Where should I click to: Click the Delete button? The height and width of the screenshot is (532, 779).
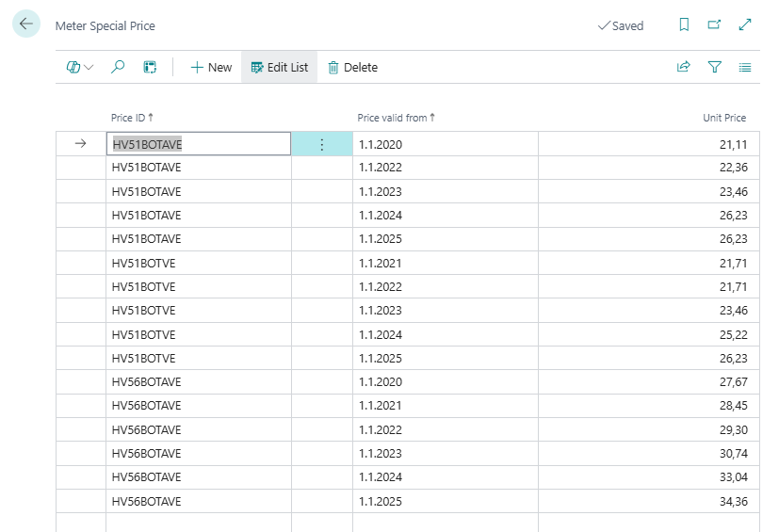click(352, 67)
